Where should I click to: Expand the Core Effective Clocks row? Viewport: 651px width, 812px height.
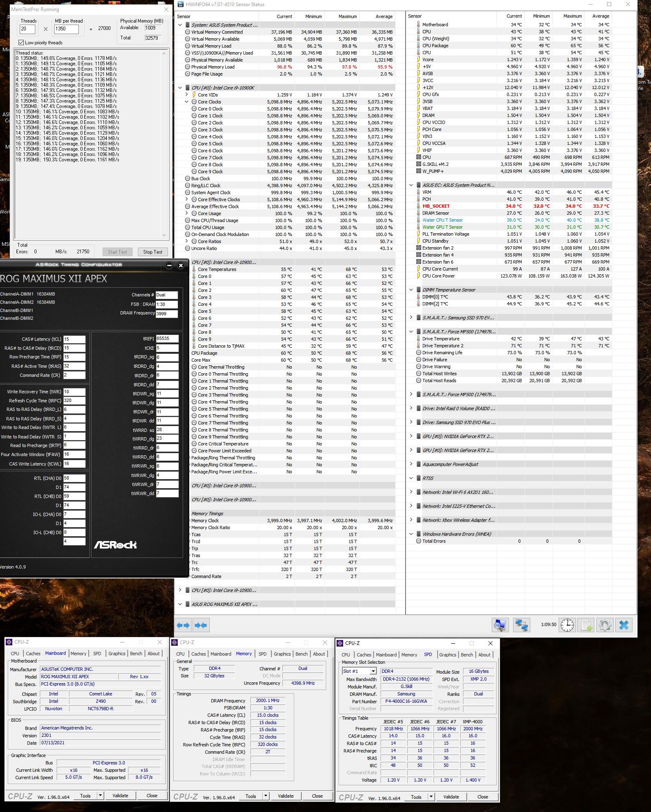click(x=187, y=200)
